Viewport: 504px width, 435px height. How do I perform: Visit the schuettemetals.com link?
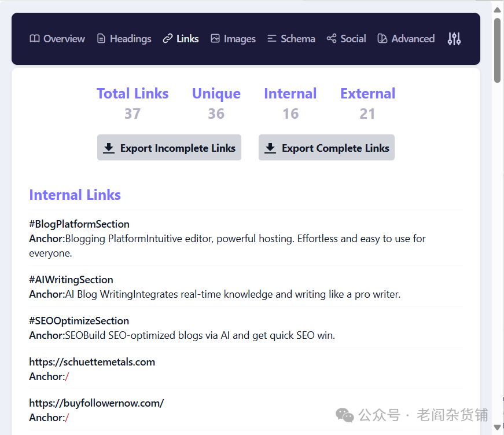coord(92,362)
